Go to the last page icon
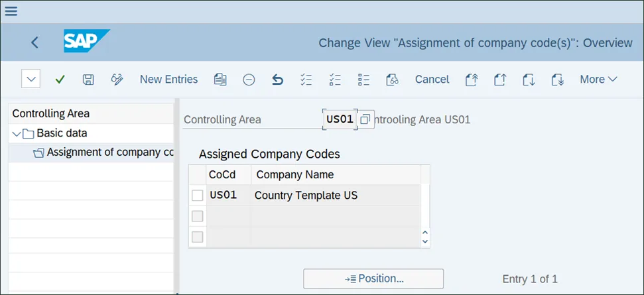The width and height of the screenshot is (644, 295). coord(557,80)
